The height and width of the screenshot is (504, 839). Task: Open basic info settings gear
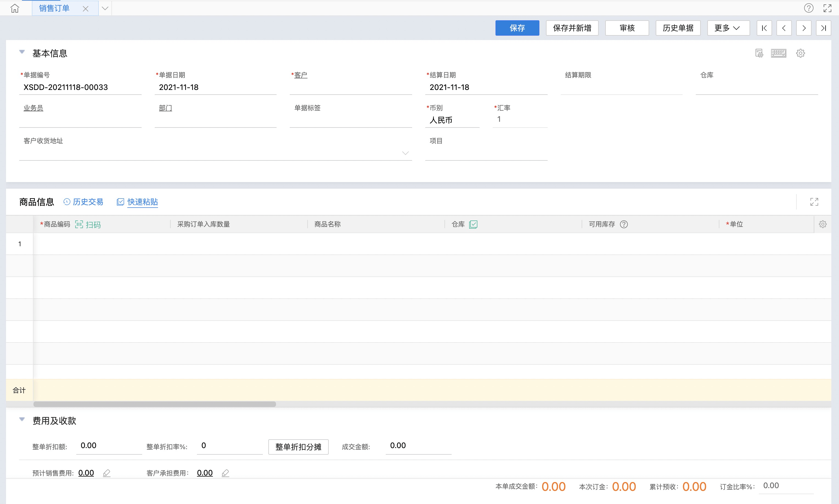point(800,53)
